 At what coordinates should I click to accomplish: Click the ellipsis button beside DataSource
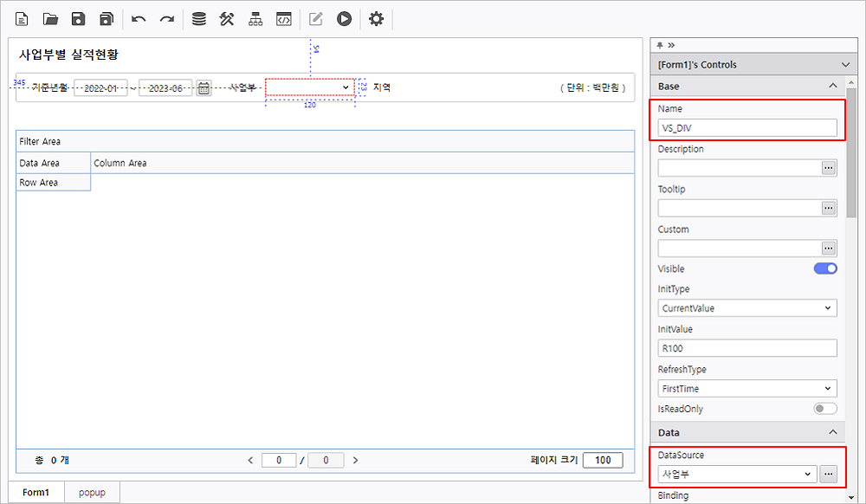click(x=829, y=474)
